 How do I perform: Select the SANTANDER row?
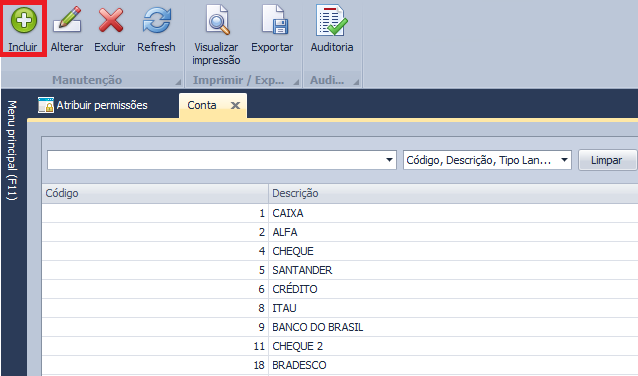click(340, 270)
